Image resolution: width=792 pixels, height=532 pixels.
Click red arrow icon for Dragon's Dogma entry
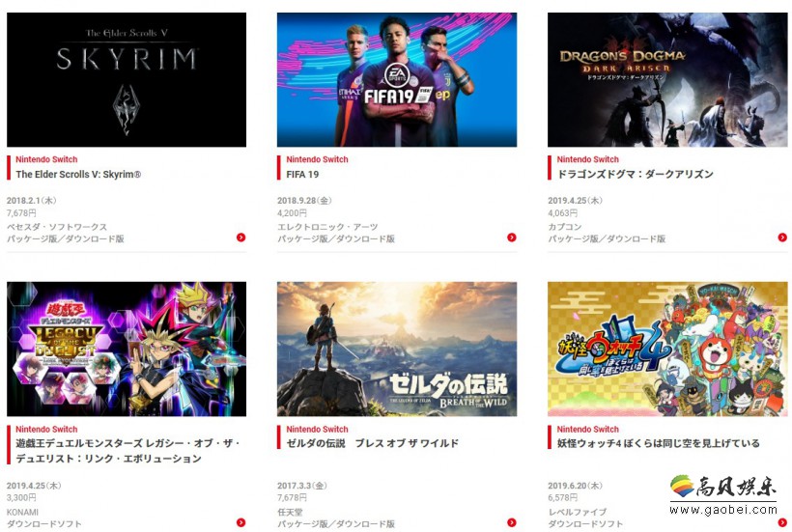coord(782,238)
